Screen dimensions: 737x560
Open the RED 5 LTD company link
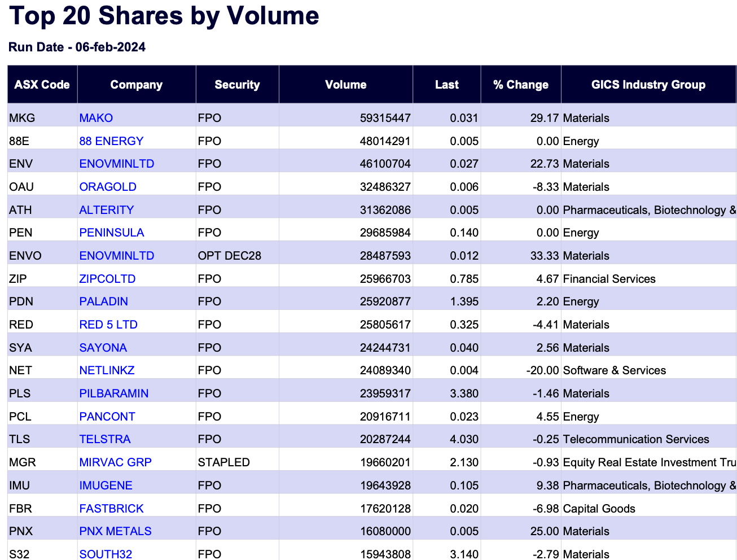(x=108, y=325)
